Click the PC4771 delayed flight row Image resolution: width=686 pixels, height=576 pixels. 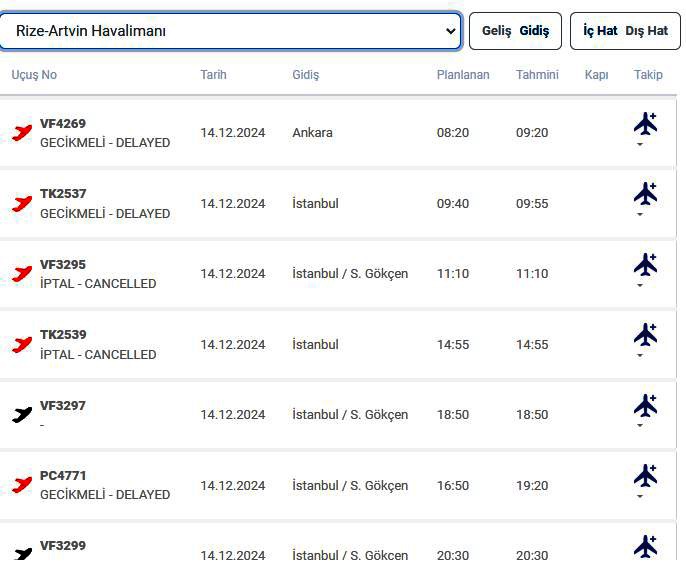coord(300,485)
